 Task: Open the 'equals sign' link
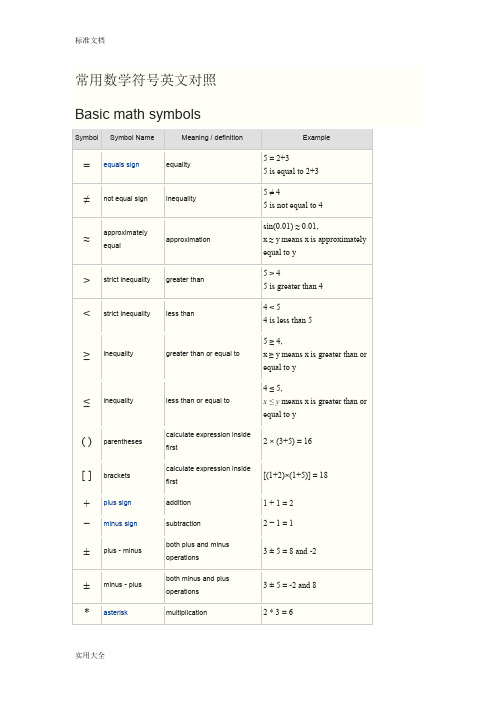click(x=121, y=165)
